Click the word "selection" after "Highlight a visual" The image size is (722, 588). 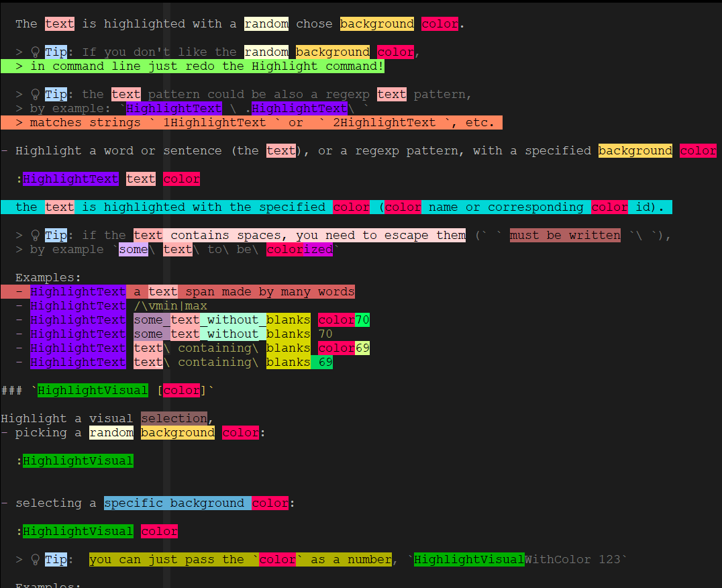click(x=174, y=419)
